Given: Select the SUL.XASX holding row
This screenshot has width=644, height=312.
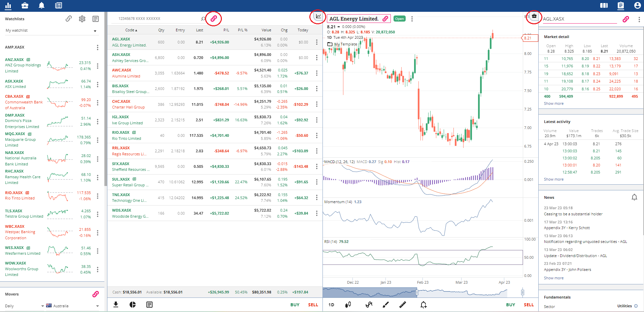Looking at the screenshot, I should coord(215,182).
